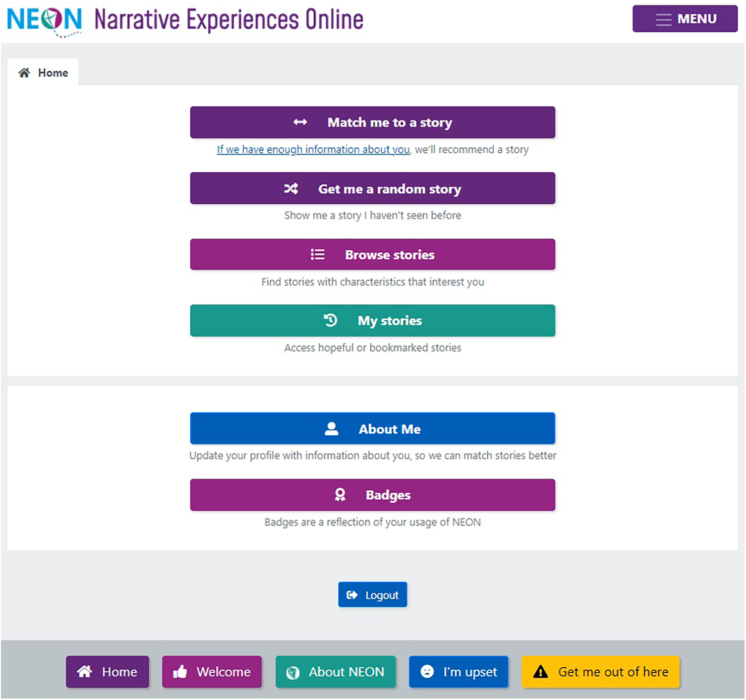Click the double-arrow match icon

pyautogui.click(x=300, y=122)
